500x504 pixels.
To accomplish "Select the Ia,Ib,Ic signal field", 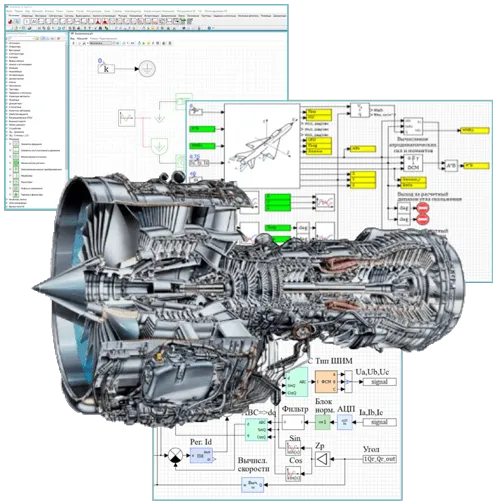I will click(x=380, y=422).
